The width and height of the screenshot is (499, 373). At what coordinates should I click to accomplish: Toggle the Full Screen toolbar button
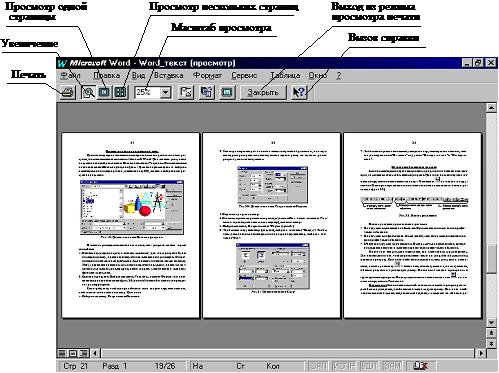pos(227,92)
